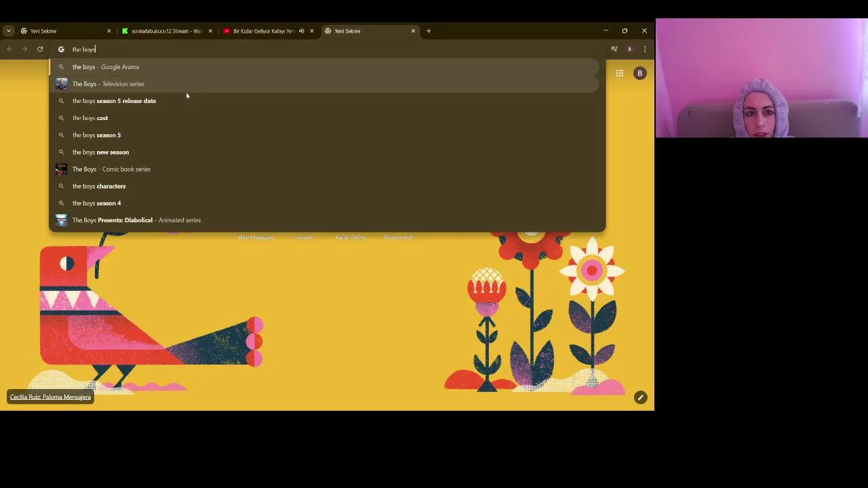Open Chrome three-dot menu
Image resolution: width=868 pixels, height=488 pixels.
644,49
